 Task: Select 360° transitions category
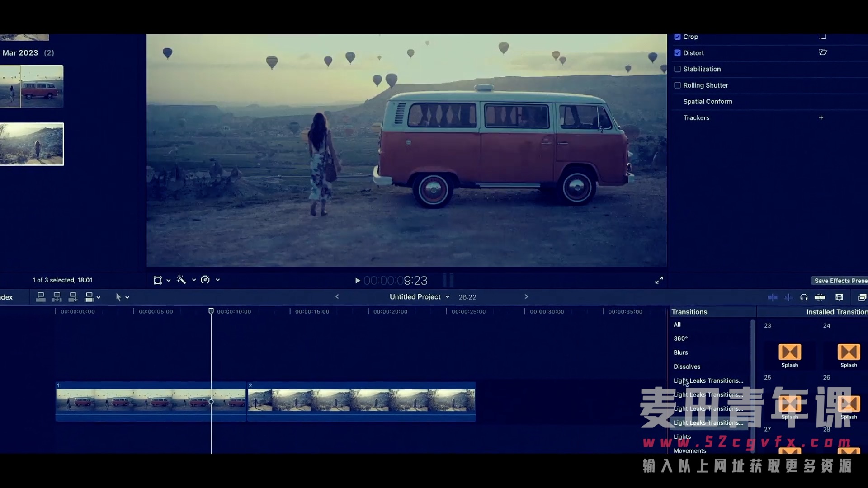680,338
